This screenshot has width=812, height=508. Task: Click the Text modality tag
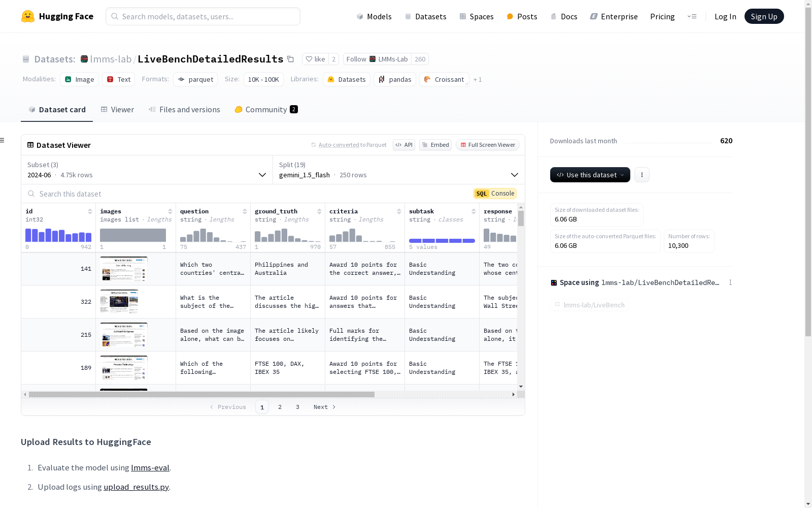point(118,79)
